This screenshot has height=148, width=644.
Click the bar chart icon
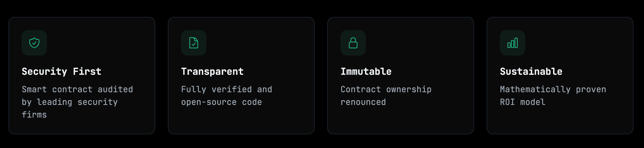513,43
